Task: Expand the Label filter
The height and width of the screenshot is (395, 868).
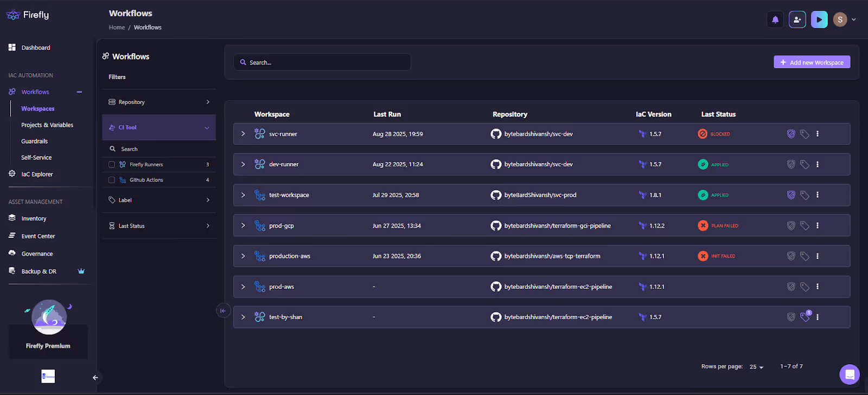Action: pyautogui.click(x=159, y=200)
